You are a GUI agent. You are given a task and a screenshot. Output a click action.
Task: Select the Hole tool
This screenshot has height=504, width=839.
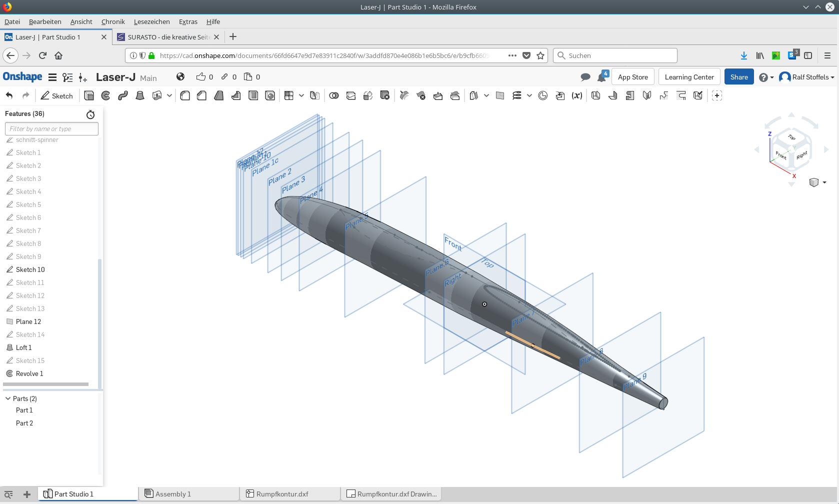tap(270, 95)
